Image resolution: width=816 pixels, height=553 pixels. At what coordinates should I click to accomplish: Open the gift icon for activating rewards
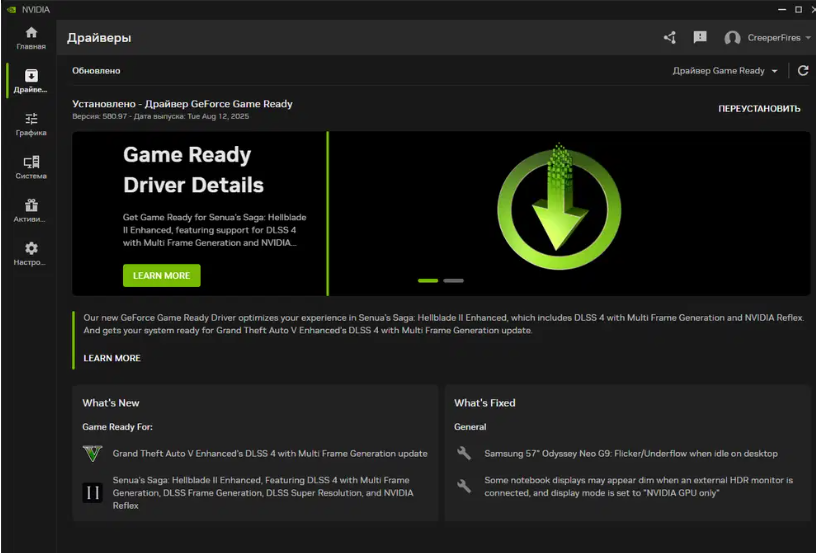pos(31,205)
